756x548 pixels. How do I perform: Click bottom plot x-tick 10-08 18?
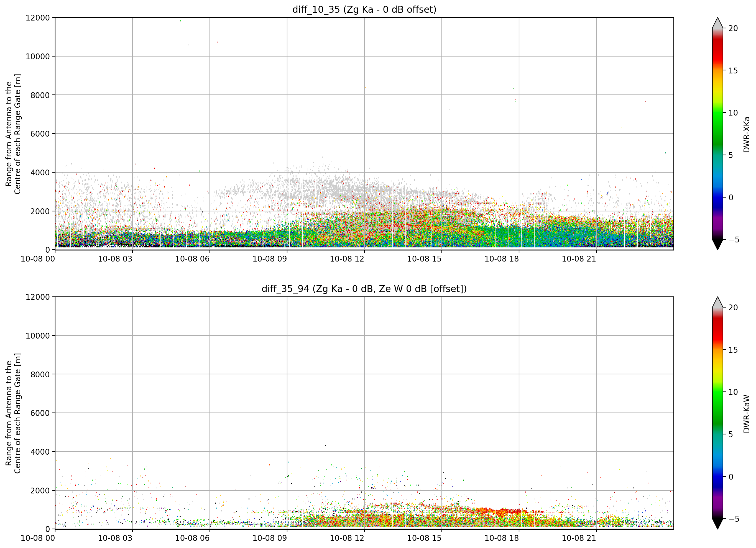point(502,538)
